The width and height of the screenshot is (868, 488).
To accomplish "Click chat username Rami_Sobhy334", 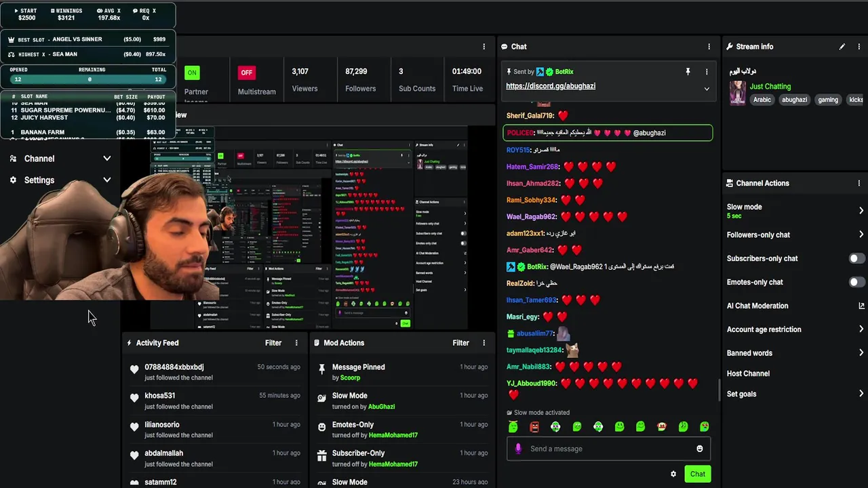I will 531,200.
